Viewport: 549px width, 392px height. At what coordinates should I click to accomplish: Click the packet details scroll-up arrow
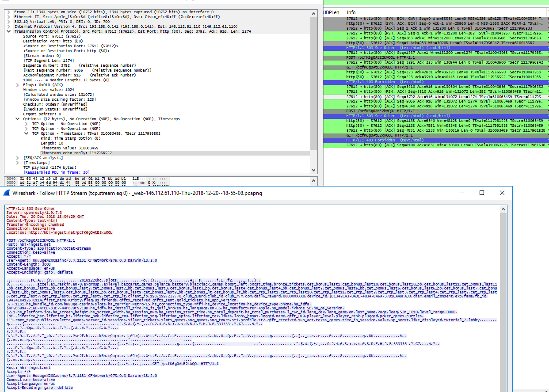pos(313,13)
